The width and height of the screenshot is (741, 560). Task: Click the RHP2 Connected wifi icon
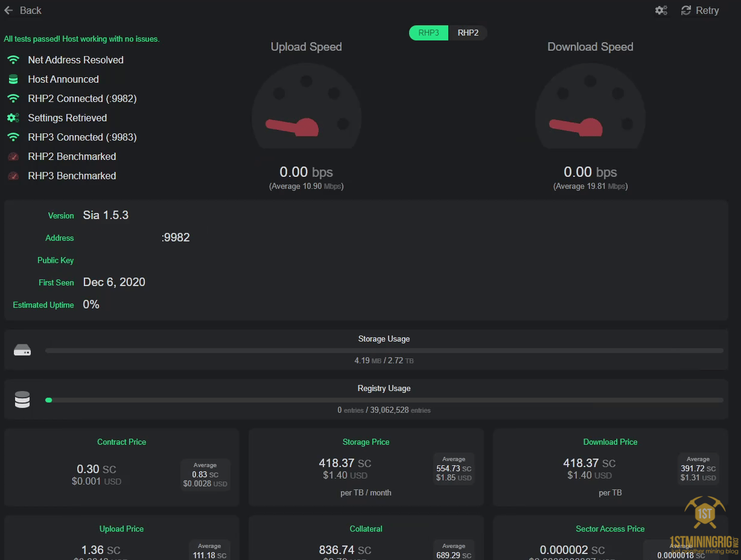pyautogui.click(x=13, y=98)
